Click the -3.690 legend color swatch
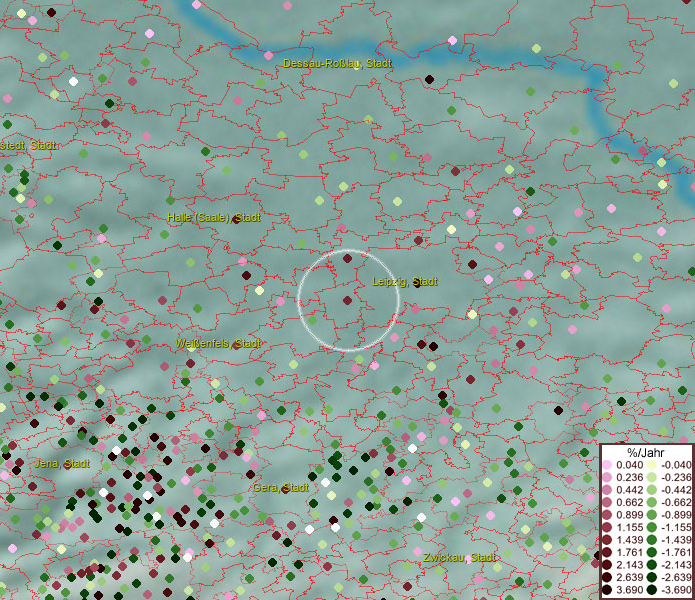 652,590
